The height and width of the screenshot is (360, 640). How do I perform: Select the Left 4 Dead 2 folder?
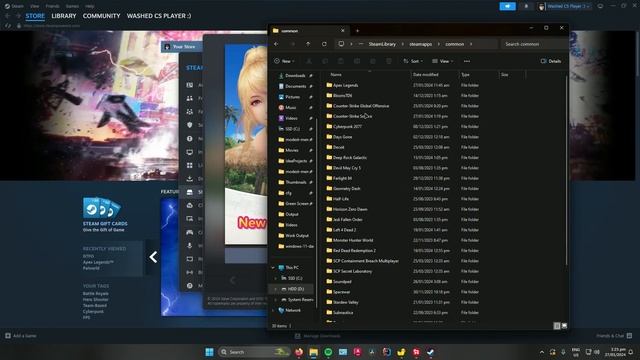coord(344,230)
